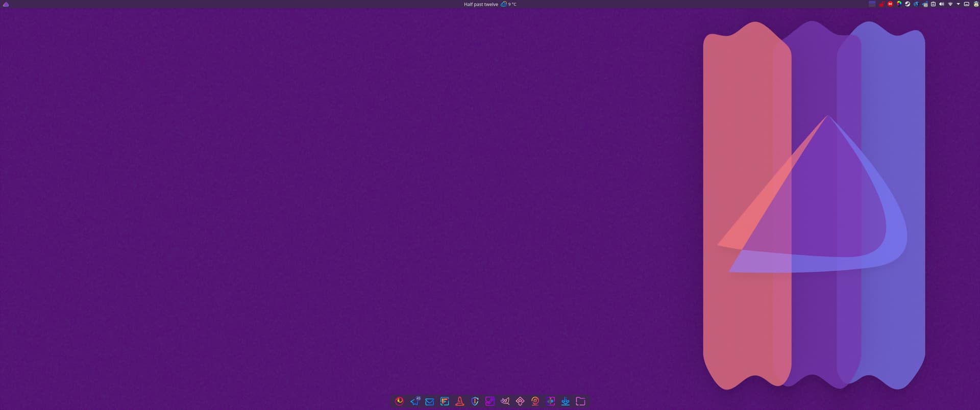The width and height of the screenshot is (980, 410).
Task: Open the Wi-Fi network tray icon
Action: [950, 4]
